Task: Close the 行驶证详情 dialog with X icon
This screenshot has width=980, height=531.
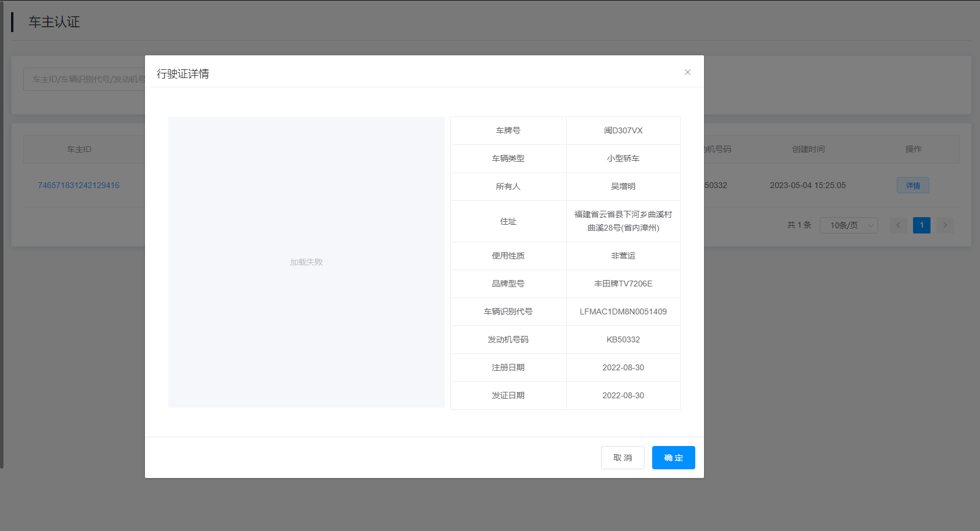Action: [688, 72]
